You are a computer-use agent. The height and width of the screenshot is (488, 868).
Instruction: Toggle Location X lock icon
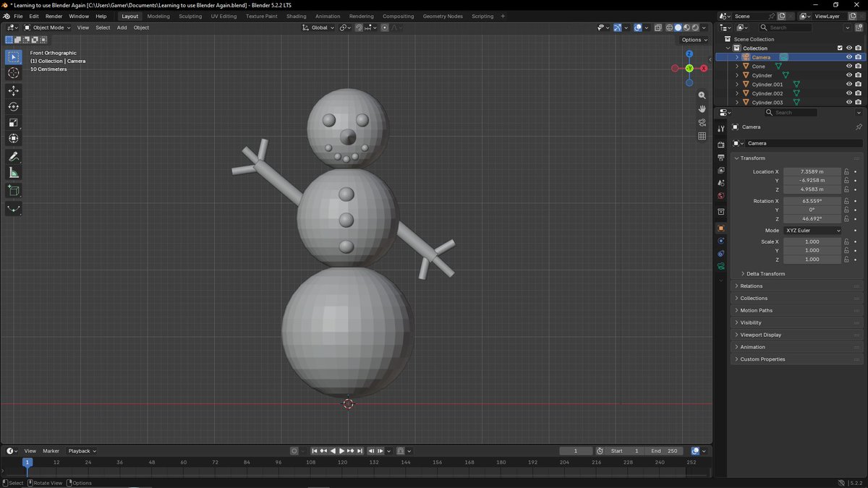846,172
